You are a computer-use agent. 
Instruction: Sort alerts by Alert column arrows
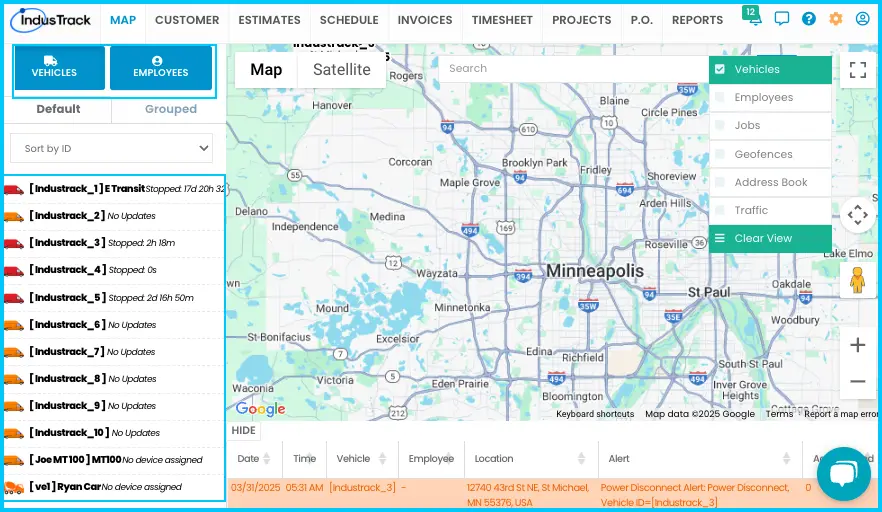click(786, 459)
